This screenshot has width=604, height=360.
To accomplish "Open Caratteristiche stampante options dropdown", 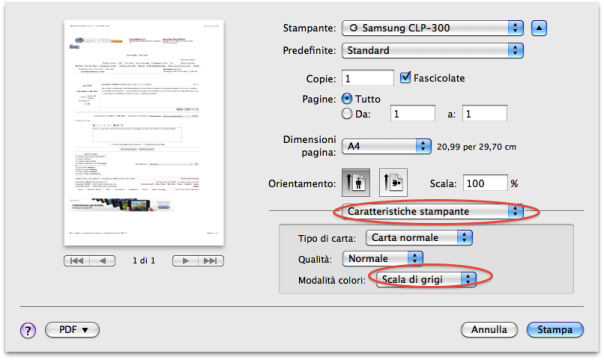I will coord(433,211).
